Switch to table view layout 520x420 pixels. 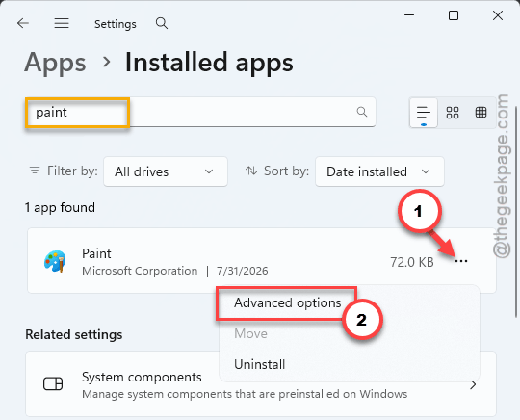pyautogui.click(x=481, y=113)
